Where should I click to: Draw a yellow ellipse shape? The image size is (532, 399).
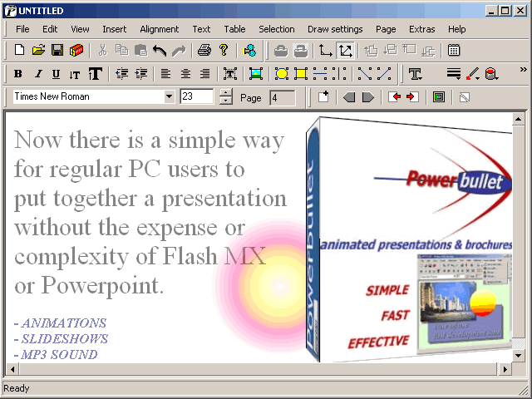(x=282, y=74)
